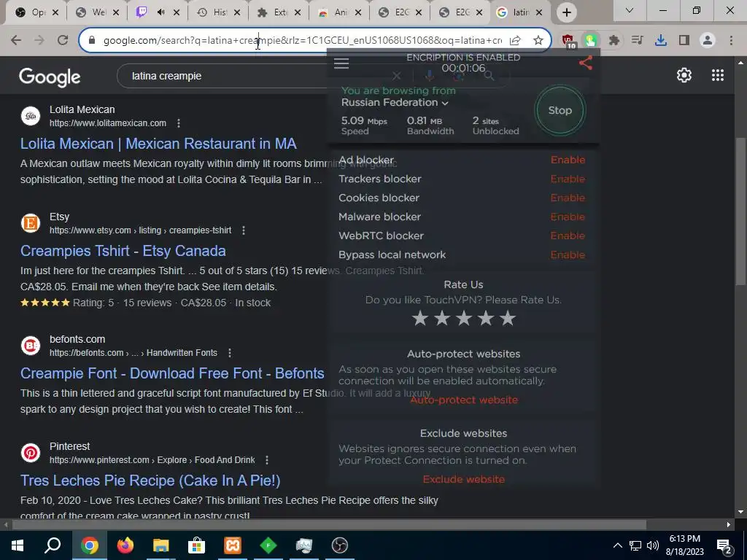Open the Chrome profile avatar
Image resolution: width=747 pixels, height=560 pixels.
click(x=708, y=41)
